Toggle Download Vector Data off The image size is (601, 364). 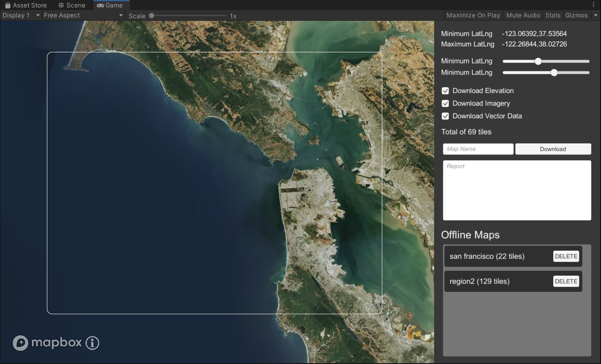pyautogui.click(x=445, y=116)
